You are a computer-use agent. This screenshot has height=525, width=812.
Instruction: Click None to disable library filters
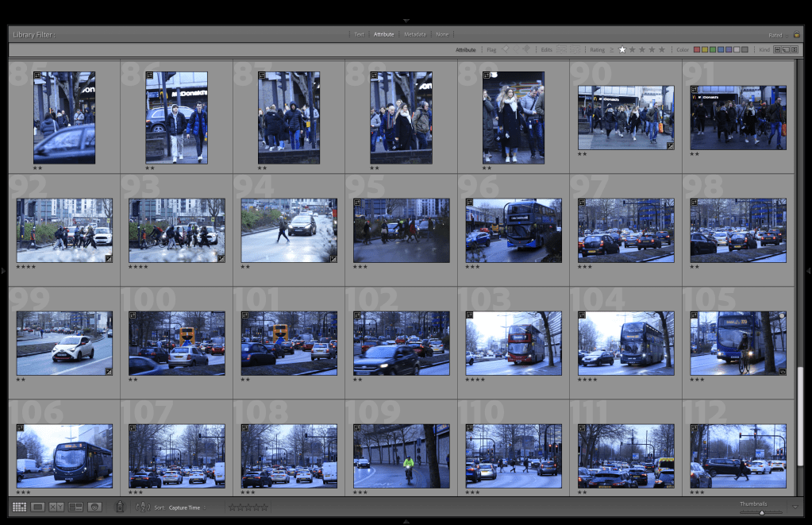coord(442,35)
